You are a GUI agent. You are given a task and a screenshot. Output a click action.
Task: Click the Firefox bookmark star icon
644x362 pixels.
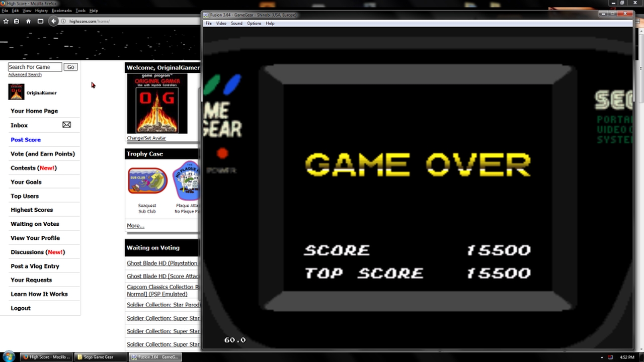[x=6, y=21]
